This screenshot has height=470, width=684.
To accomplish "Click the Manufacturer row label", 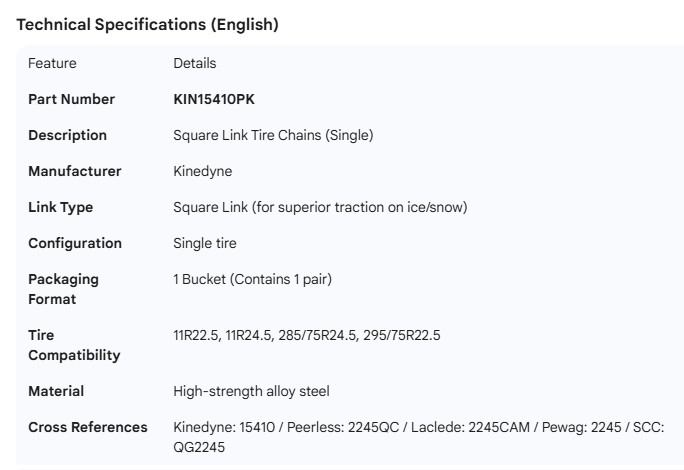I will 74,171.
